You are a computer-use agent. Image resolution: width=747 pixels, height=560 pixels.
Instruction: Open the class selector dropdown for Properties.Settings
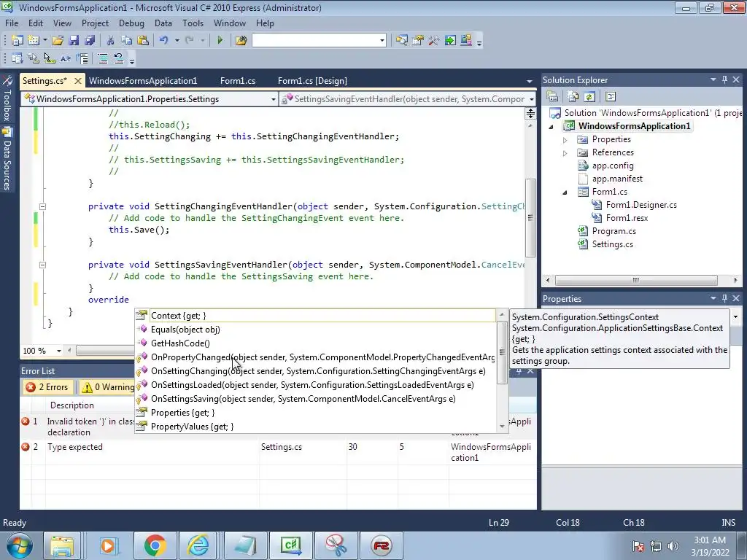coord(274,99)
